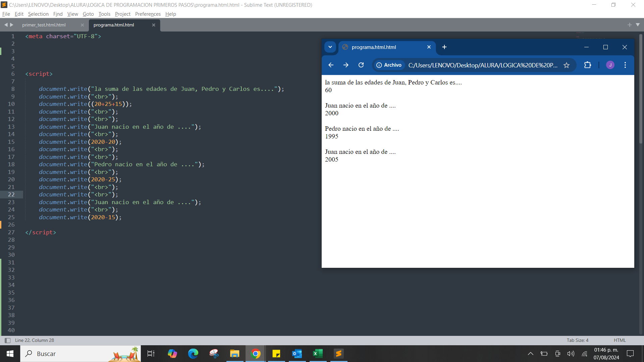The width and height of the screenshot is (644, 362).
Task: Click the meta charset line
Action: (63, 36)
